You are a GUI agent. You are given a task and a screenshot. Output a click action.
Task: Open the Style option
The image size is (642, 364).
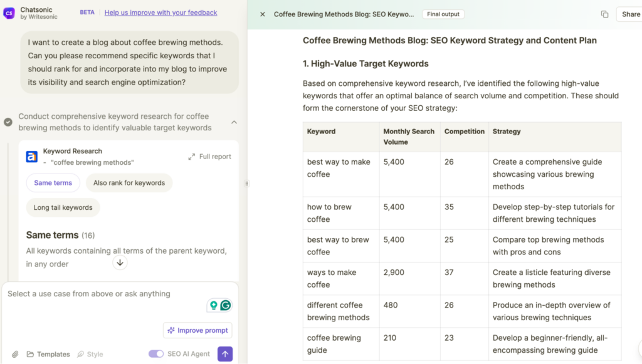coord(90,354)
